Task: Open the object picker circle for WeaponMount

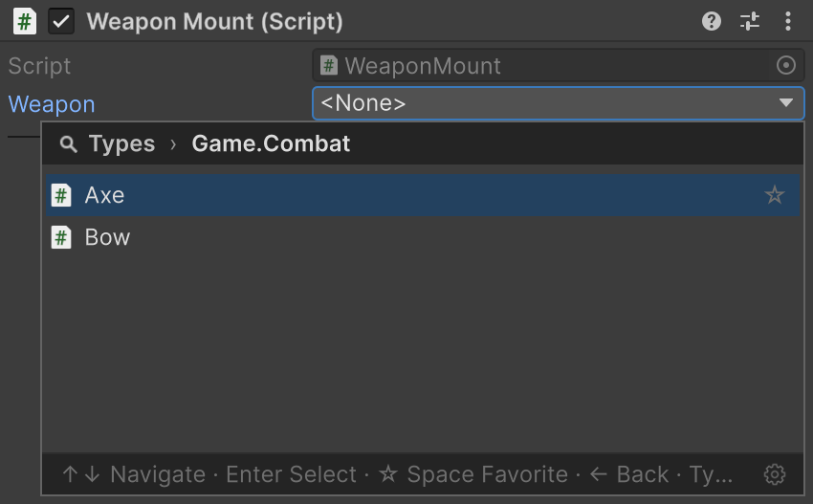Action: pos(786,65)
